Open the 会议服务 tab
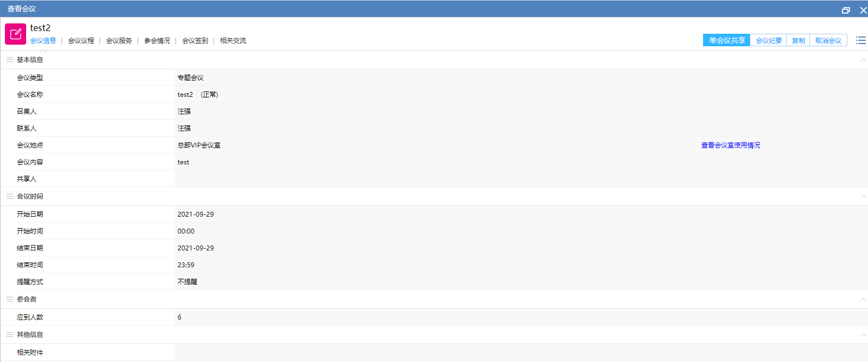This screenshot has width=868, height=362. point(119,41)
